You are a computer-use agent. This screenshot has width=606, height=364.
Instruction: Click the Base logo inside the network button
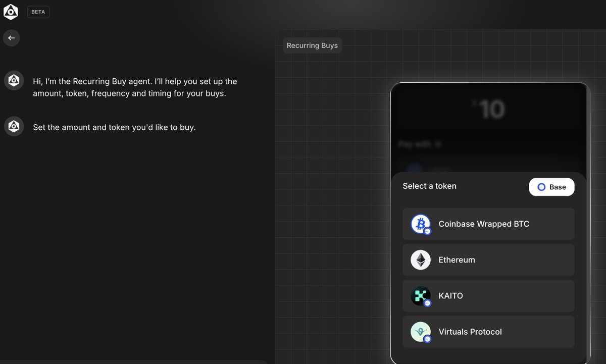tap(541, 187)
